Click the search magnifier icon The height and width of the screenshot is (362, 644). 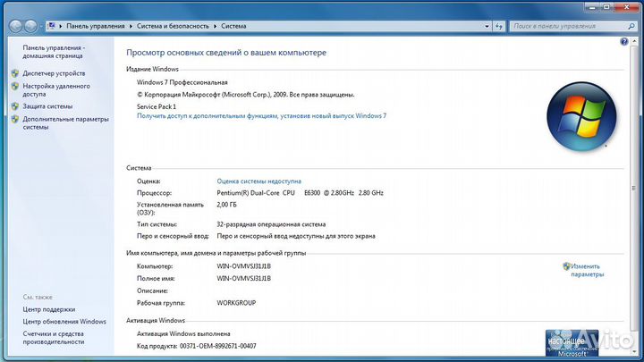coord(631,26)
